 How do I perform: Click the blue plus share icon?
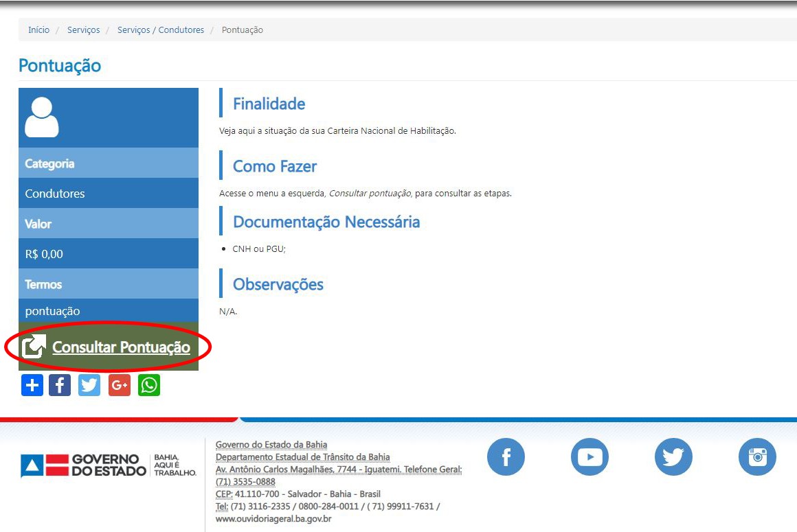[x=32, y=385]
